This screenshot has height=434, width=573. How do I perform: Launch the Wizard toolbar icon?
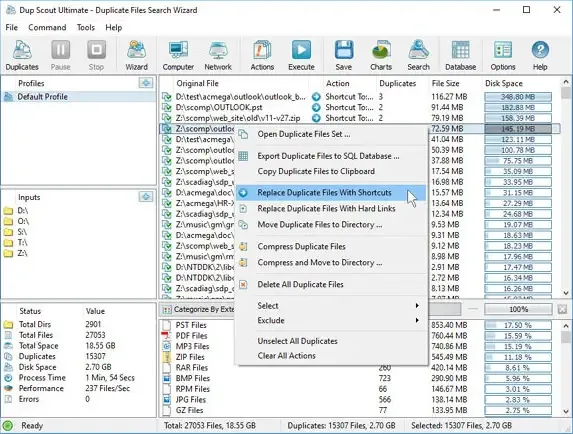point(136,55)
